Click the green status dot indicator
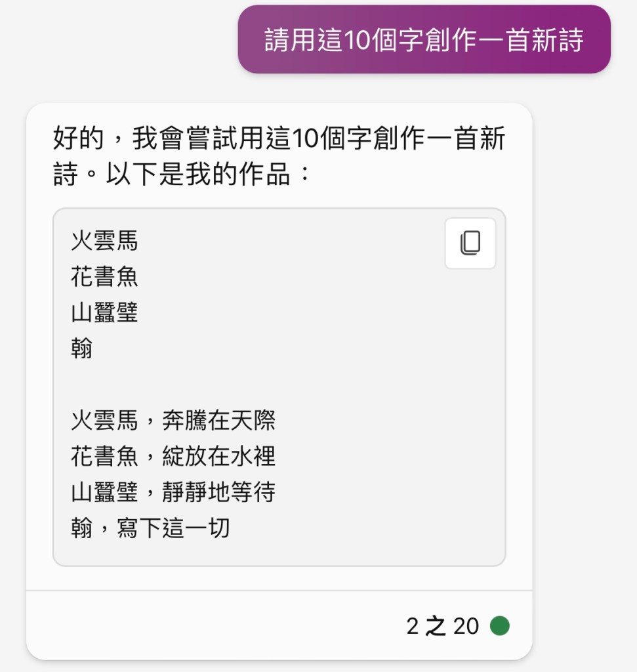Image resolution: width=637 pixels, height=672 pixels. pyautogui.click(x=499, y=626)
